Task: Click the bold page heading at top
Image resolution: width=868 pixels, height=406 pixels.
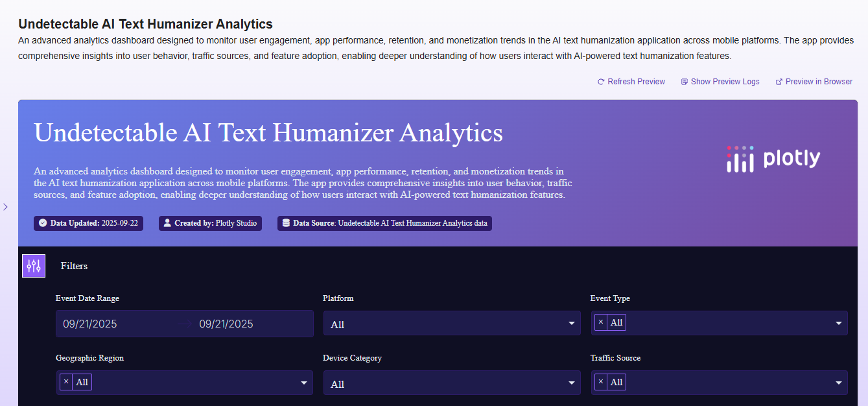Action: click(145, 24)
